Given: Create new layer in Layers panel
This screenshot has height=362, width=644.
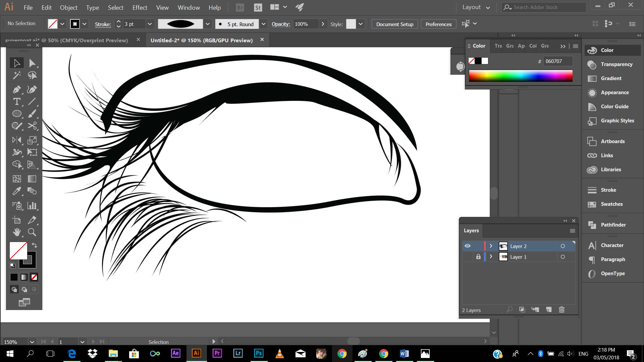Looking at the screenshot, I should click(x=549, y=309).
